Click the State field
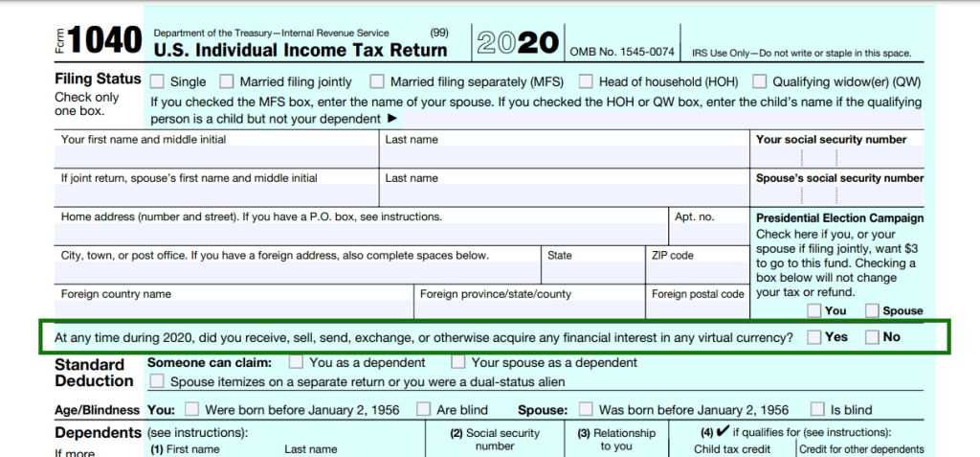The image size is (980, 457). pyautogui.click(x=592, y=273)
